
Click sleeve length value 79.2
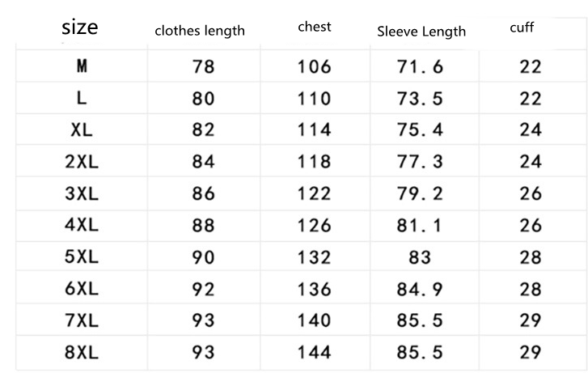421,194
